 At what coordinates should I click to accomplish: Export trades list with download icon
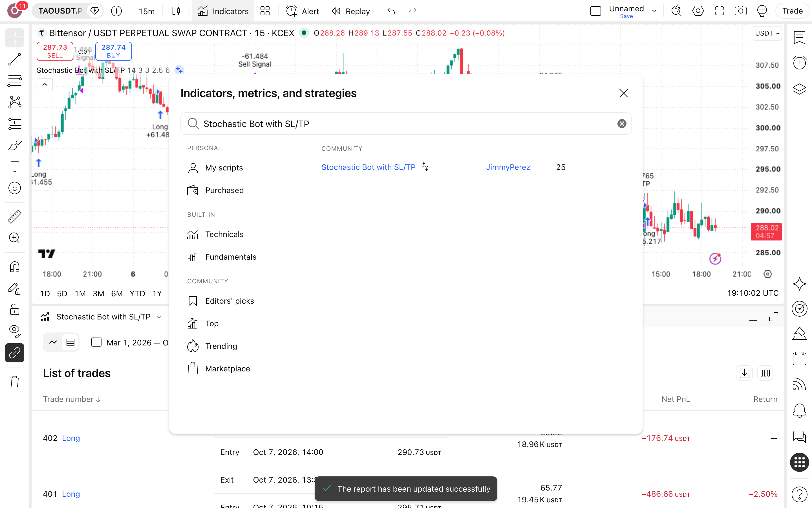[744, 373]
